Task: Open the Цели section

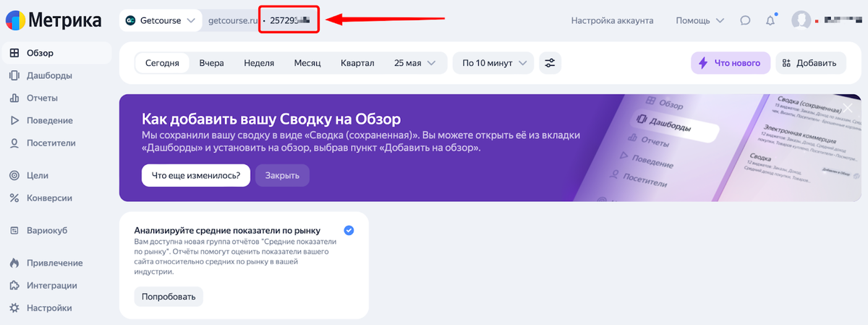Action: (37, 175)
